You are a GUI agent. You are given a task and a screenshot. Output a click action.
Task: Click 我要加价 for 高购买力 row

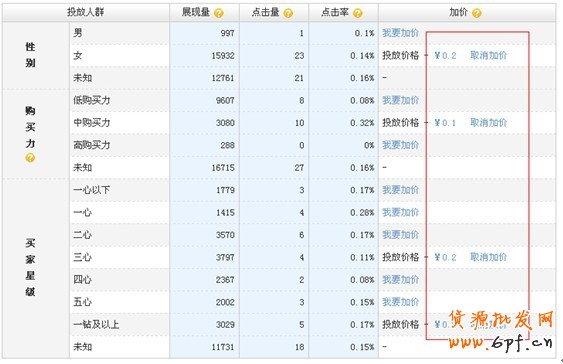pos(400,145)
